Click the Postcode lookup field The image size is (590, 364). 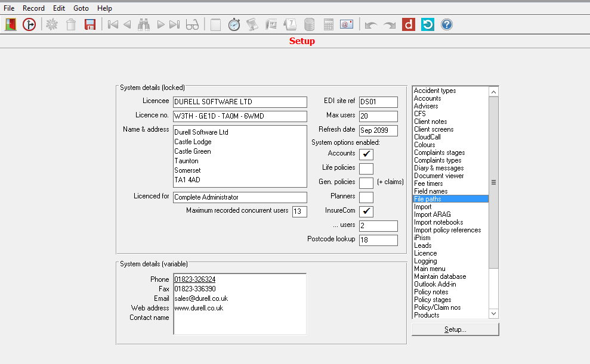(x=378, y=240)
